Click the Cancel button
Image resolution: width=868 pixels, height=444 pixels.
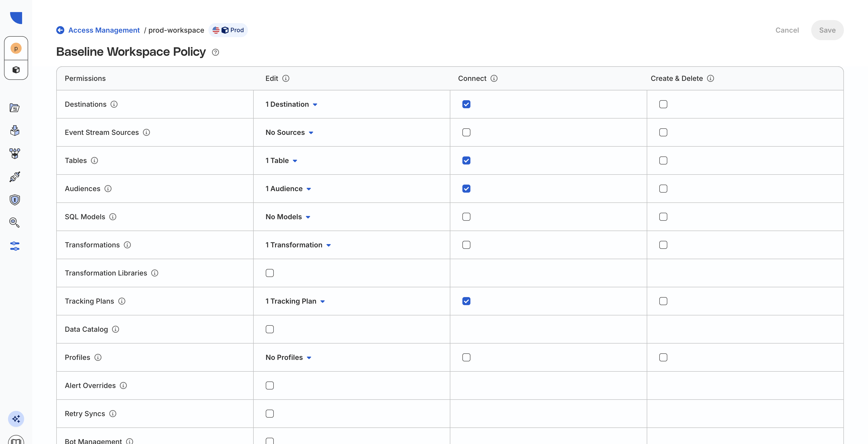click(x=787, y=30)
